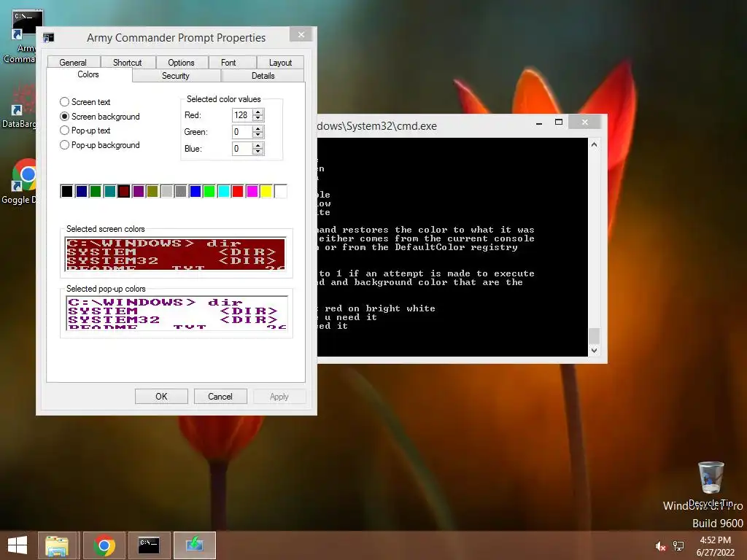Select the Goggle Chrome desktop shortcut

(19, 181)
